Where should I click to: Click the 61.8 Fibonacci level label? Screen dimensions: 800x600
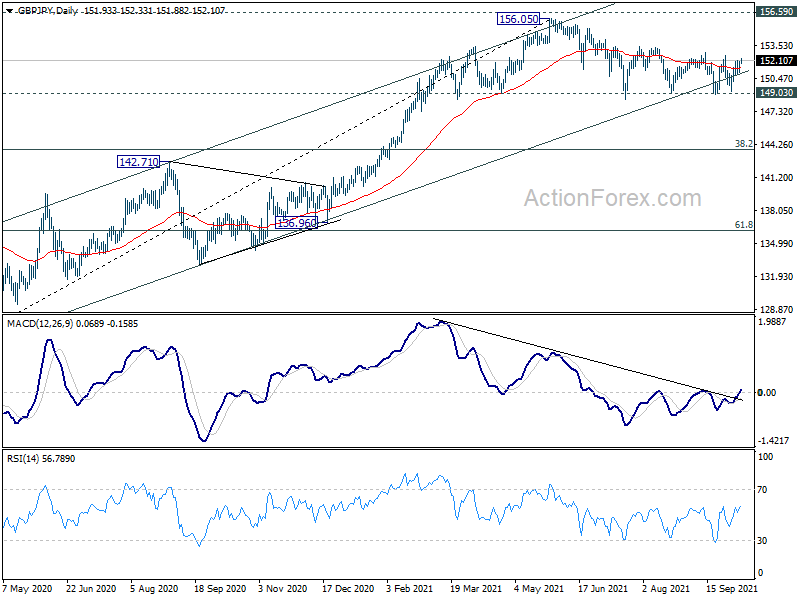click(743, 224)
